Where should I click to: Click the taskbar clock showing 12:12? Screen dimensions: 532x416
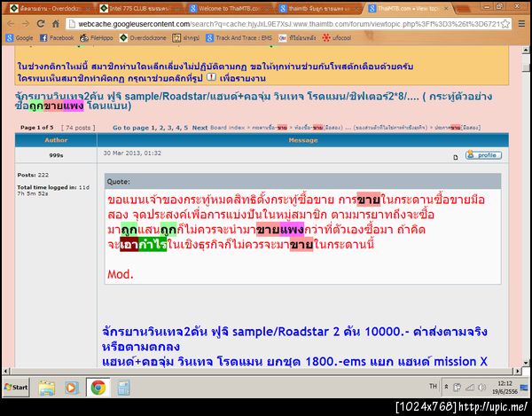(505, 387)
